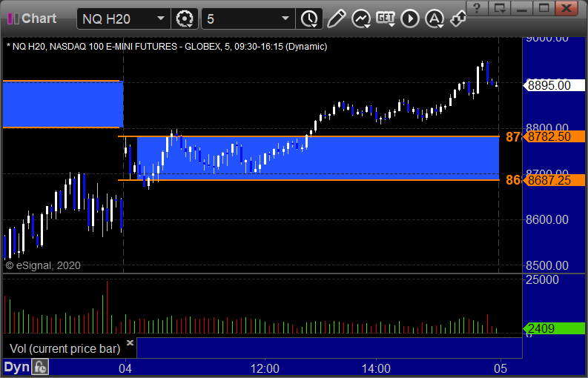
Task: Select the Vol (current price bar) label
Action: (65, 348)
